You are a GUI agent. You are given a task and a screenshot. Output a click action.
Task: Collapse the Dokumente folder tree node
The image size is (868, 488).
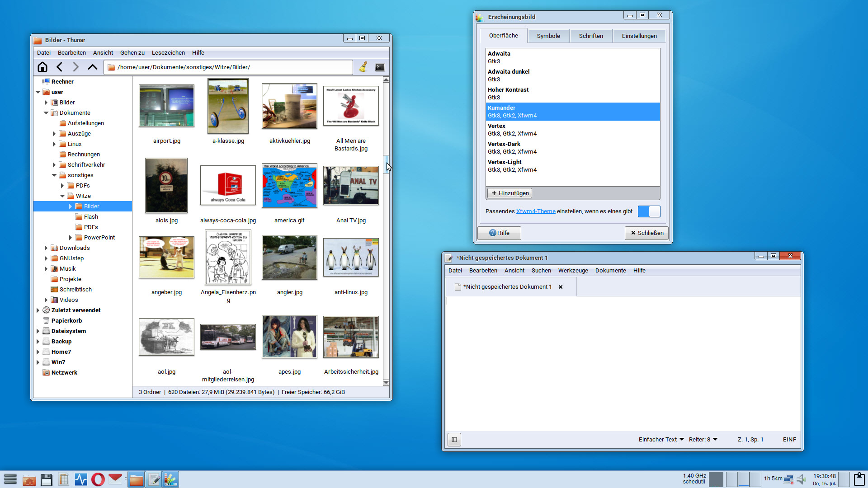coord(46,113)
